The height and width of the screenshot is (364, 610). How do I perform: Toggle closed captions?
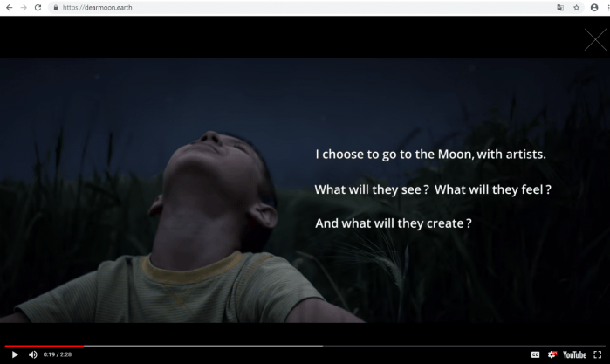pyautogui.click(x=535, y=354)
